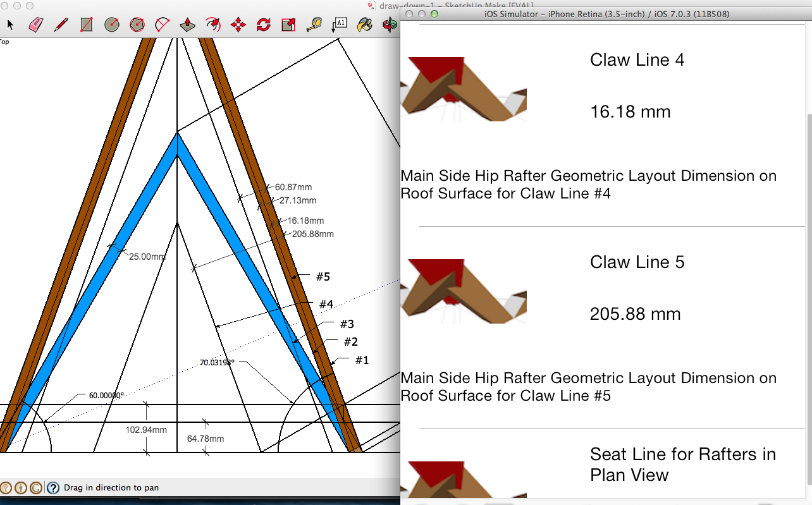Pick the Paint Bucket tool
This screenshot has width=812, height=505.
tap(364, 25)
